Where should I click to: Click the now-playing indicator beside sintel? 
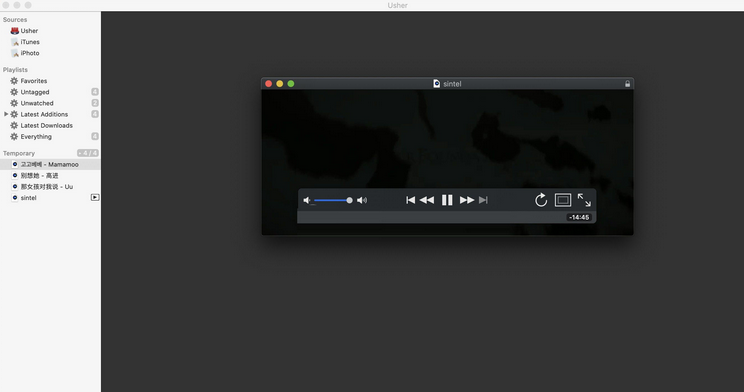95,197
